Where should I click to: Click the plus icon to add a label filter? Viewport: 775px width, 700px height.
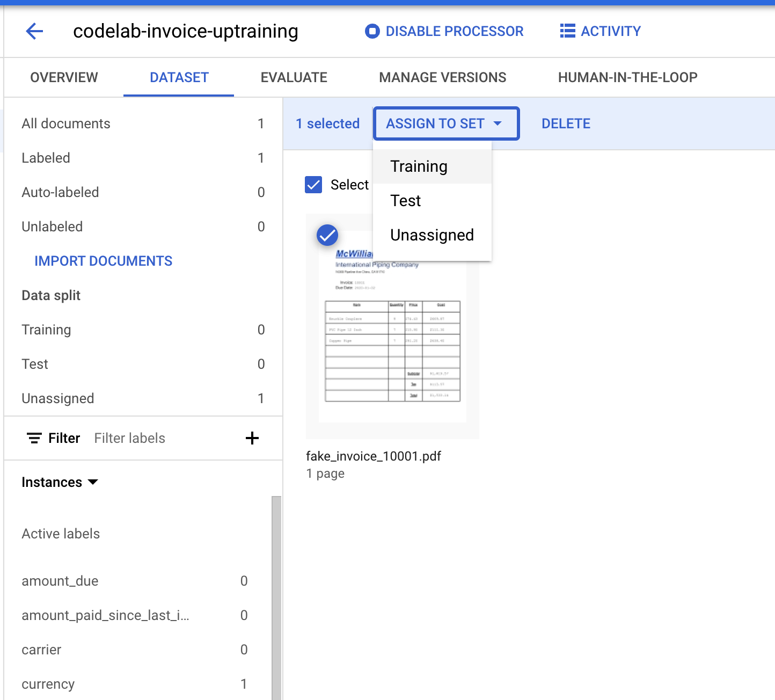tap(252, 438)
